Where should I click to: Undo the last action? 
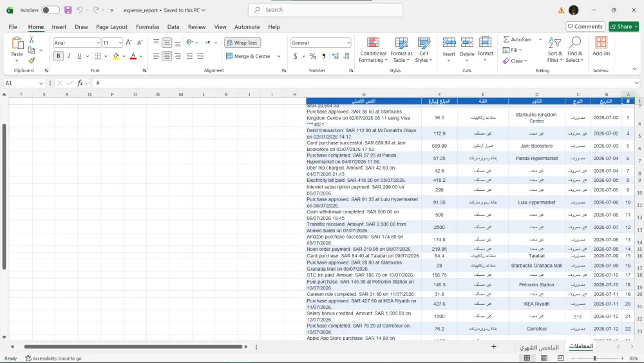[80, 10]
